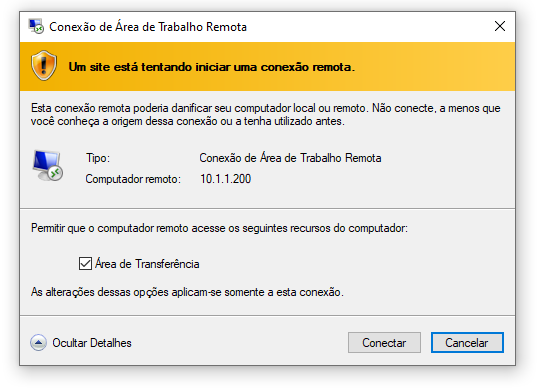
Task: Click the Cancelar button
Action: 467,343
